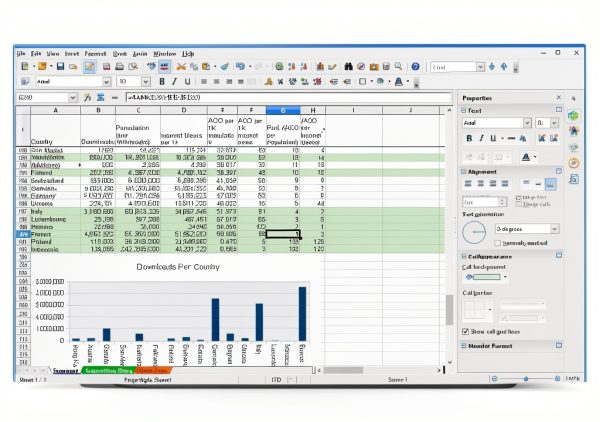Open the Name Box dropdown
Image resolution: width=600 pixels, height=422 pixels.
[73, 98]
